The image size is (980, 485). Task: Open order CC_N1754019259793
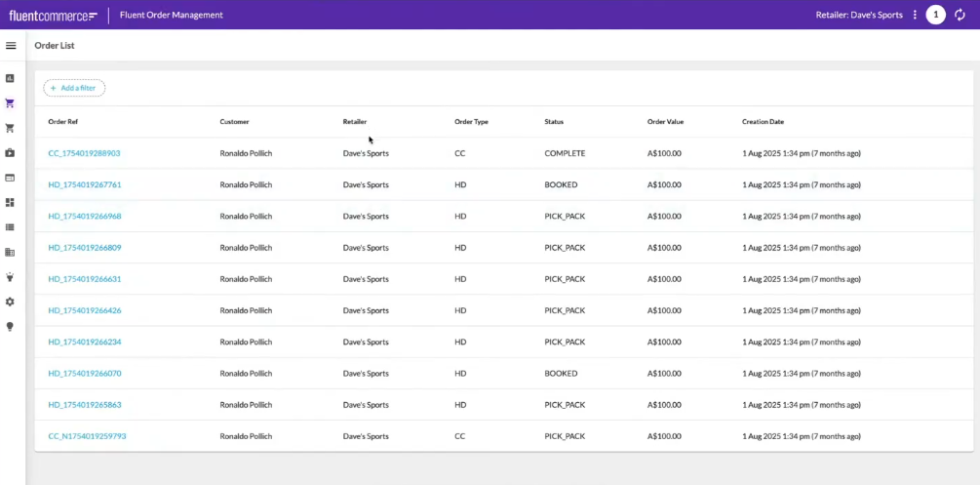87,436
